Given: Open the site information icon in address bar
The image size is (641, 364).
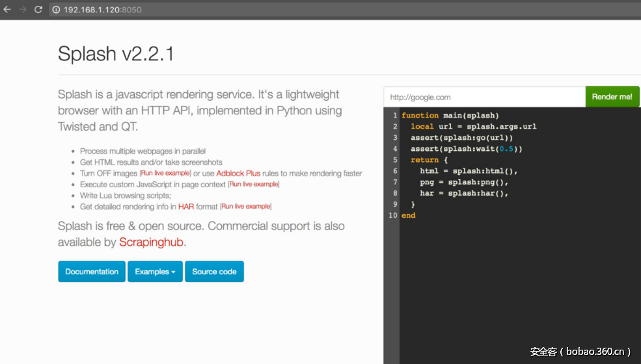Looking at the screenshot, I should pos(56,10).
